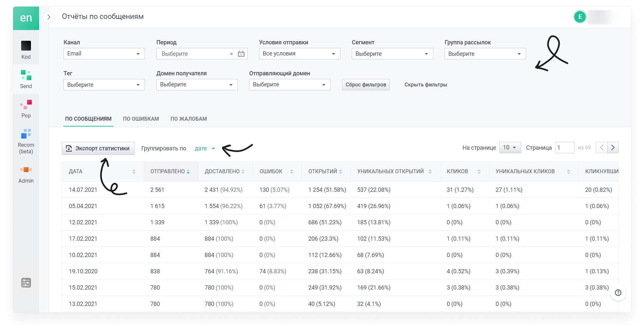Switch to the ПО ЖАЛОБАМ tab
644x332 pixels.
(189, 119)
